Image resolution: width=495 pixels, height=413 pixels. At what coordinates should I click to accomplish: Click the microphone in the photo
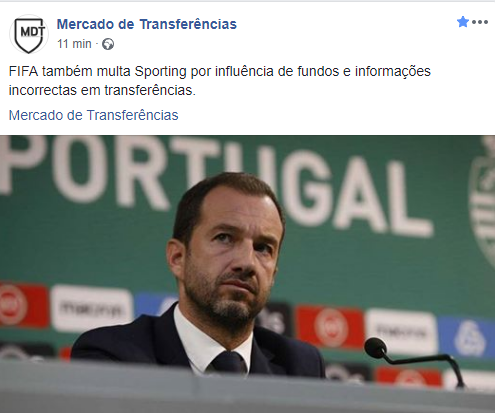(413, 361)
